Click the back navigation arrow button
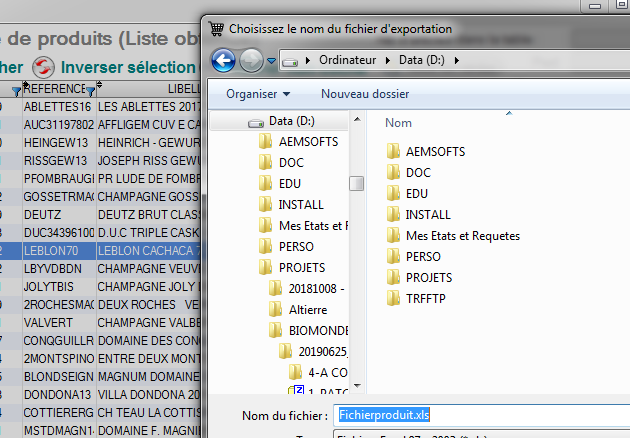The width and height of the screenshot is (630, 438). (x=223, y=60)
